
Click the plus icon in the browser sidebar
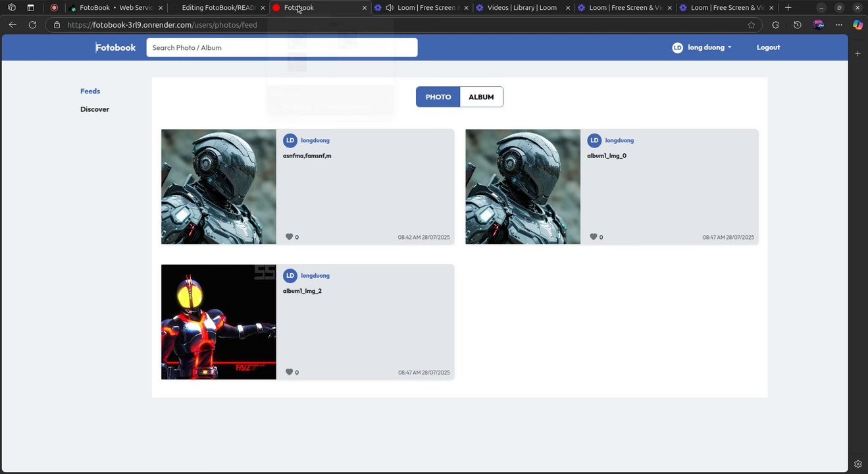pos(857,53)
